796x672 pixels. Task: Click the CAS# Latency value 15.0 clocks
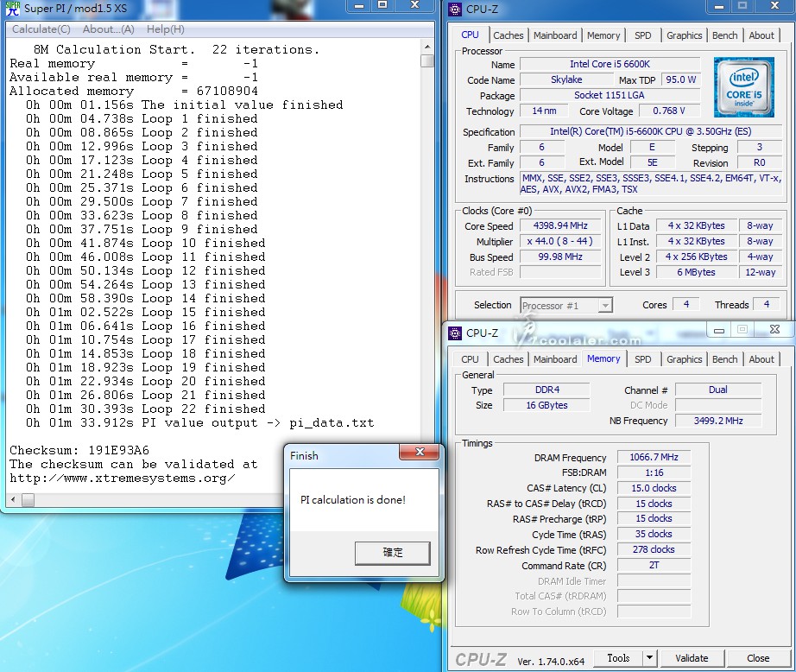[x=654, y=488]
